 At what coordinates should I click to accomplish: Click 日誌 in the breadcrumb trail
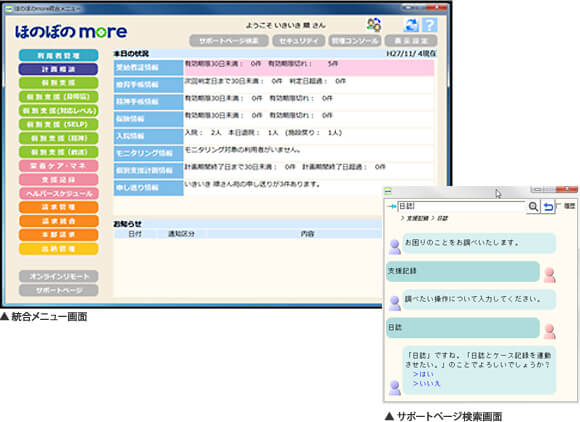tap(442, 218)
